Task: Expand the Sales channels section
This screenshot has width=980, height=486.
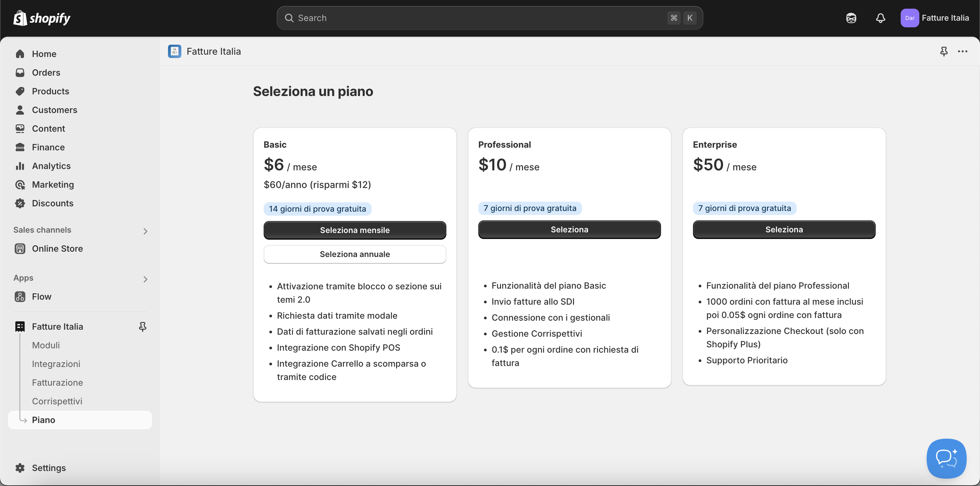Action: (x=145, y=231)
